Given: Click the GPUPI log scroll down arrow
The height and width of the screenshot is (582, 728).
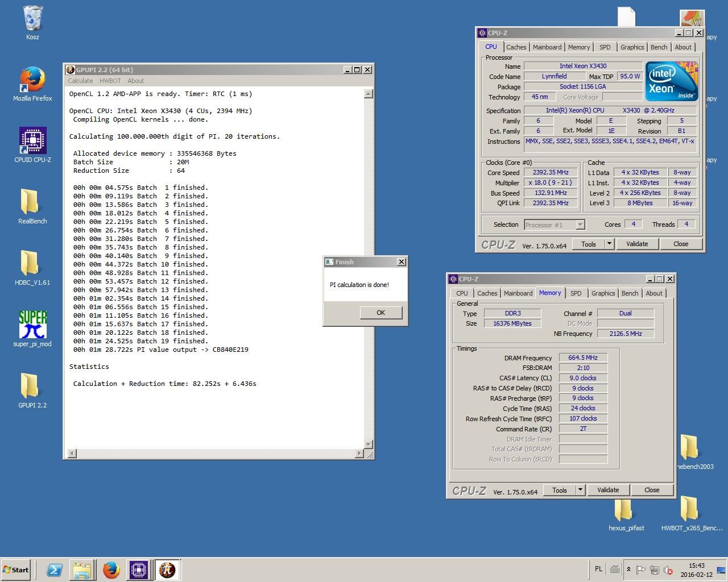Looking at the screenshot, I should click(x=368, y=444).
